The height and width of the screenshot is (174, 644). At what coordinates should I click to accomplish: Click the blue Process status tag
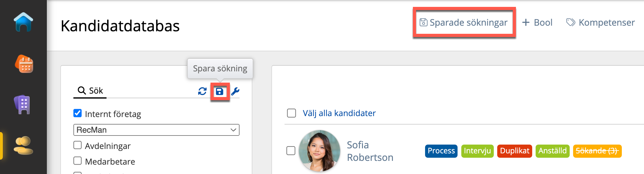point(441,151)
